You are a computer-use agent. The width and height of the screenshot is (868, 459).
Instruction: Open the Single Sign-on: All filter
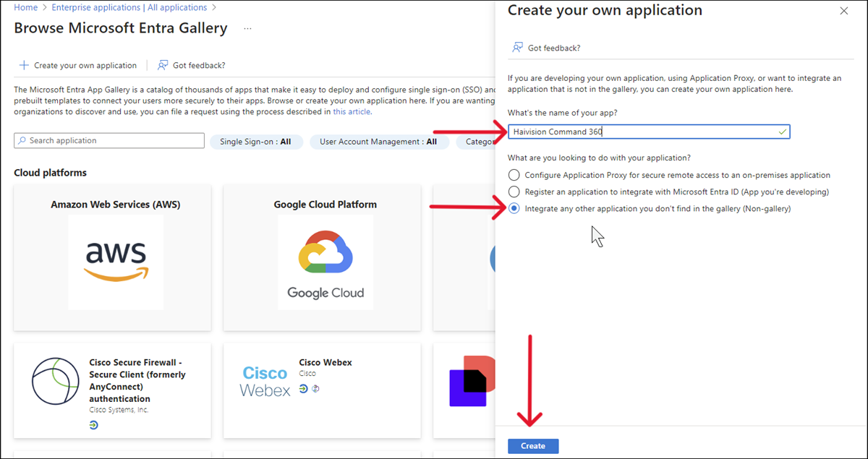tap(257, 141)
